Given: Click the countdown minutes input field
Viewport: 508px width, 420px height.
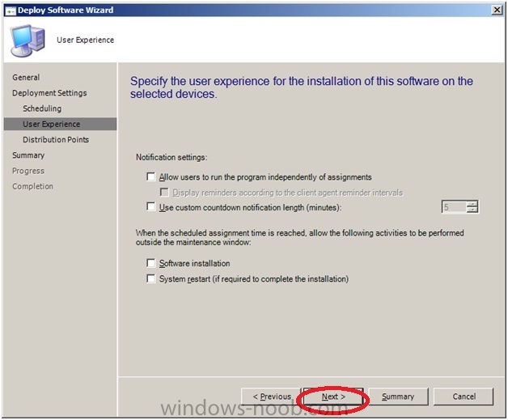Looking at the screenshot, I should (455, 206).
